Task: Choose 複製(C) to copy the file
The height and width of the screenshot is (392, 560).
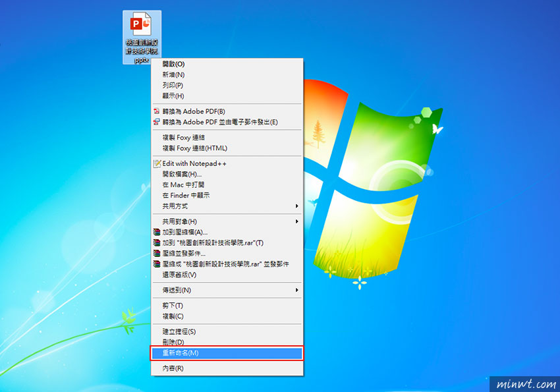Action: (x=227, y=316)
